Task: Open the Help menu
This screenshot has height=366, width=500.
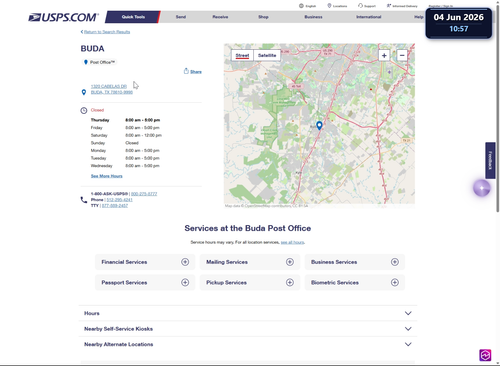Action: [419, 17]
